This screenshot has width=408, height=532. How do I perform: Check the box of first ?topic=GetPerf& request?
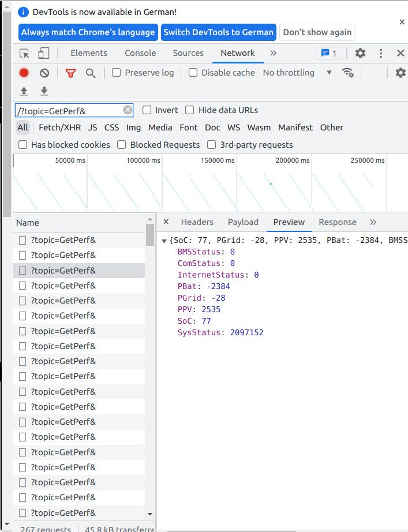click(23, 240)
